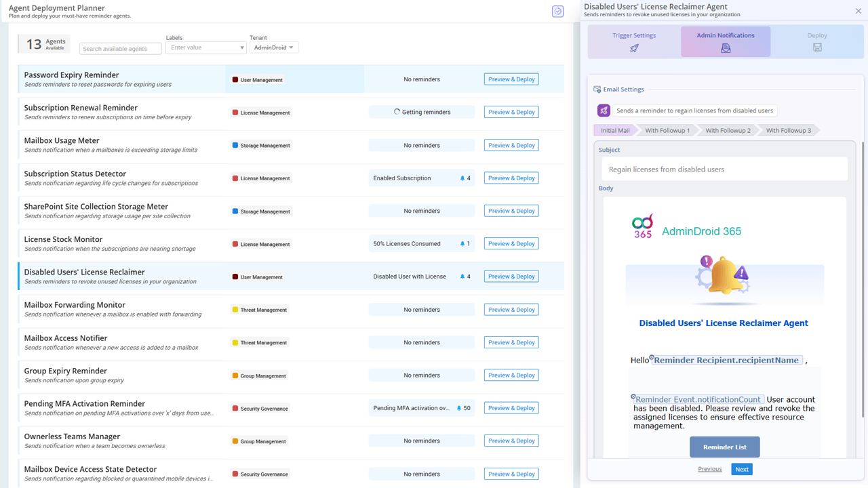Click Preview & Deploy for Password Expiry Reminder
The height and width of the screenshot is (488, 868).
[x=511, y=79]
